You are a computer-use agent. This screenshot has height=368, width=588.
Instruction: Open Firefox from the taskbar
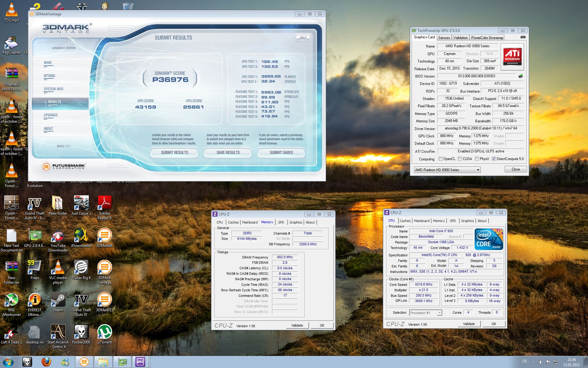pyautogui.click(x=46, y=362)
